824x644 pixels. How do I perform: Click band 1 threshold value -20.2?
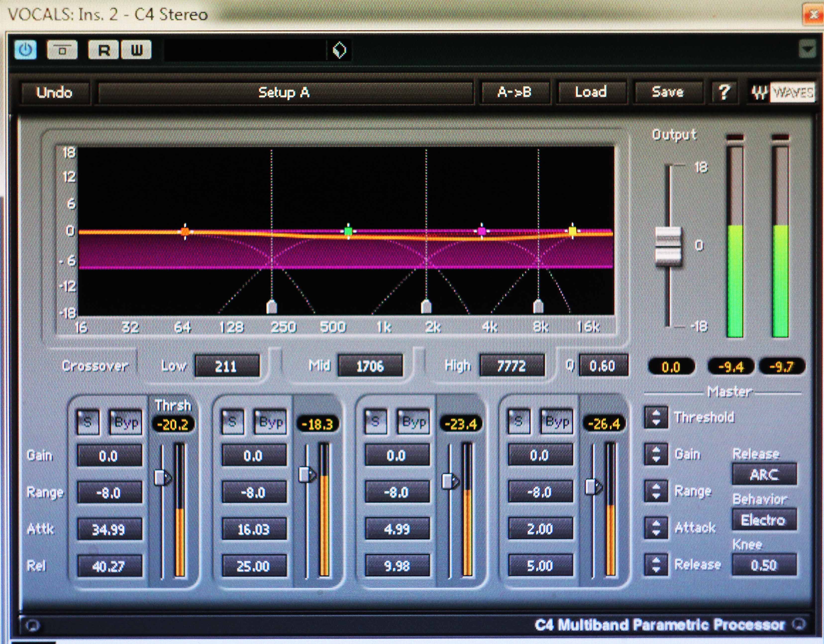[x=173, y=425]
